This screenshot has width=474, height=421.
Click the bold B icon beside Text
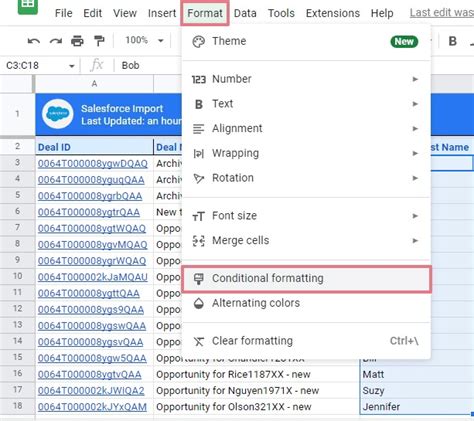(x=199, y=104)
